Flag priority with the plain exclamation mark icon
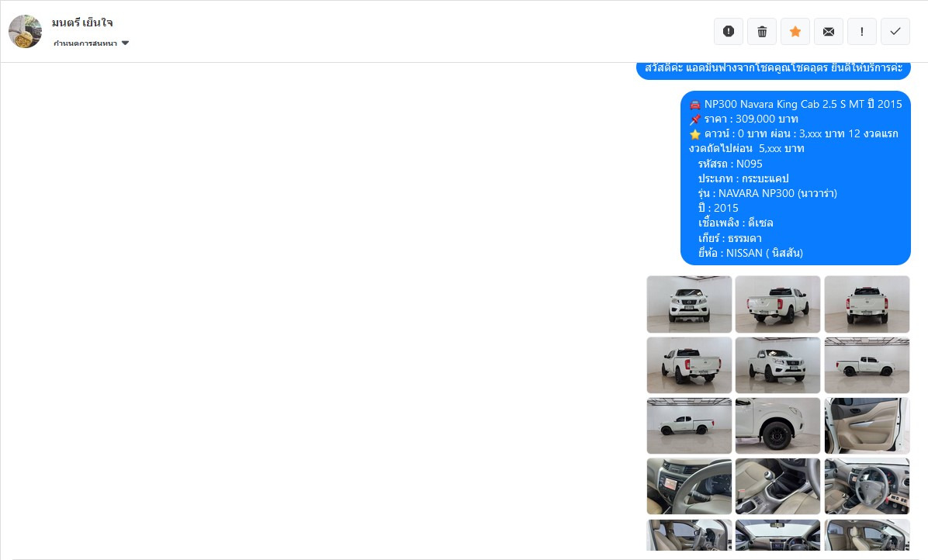 862,31
